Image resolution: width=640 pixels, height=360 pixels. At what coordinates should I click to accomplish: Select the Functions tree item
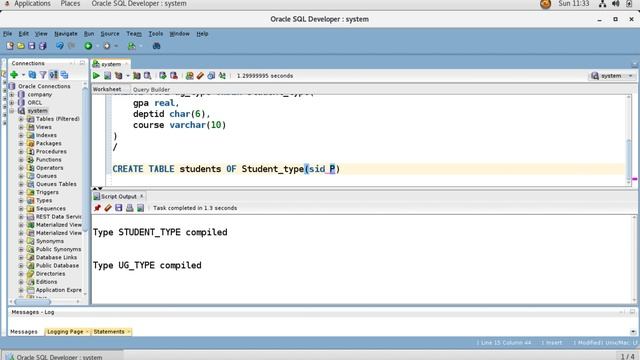(x=49, y=160)
